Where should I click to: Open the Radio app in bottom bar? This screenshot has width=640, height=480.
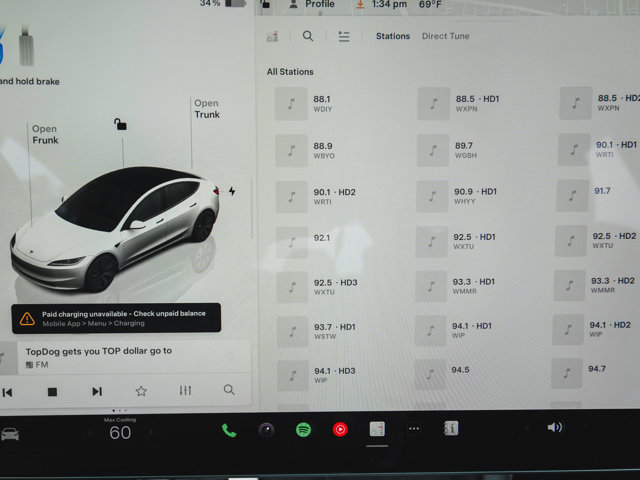[x=377, y=429]
